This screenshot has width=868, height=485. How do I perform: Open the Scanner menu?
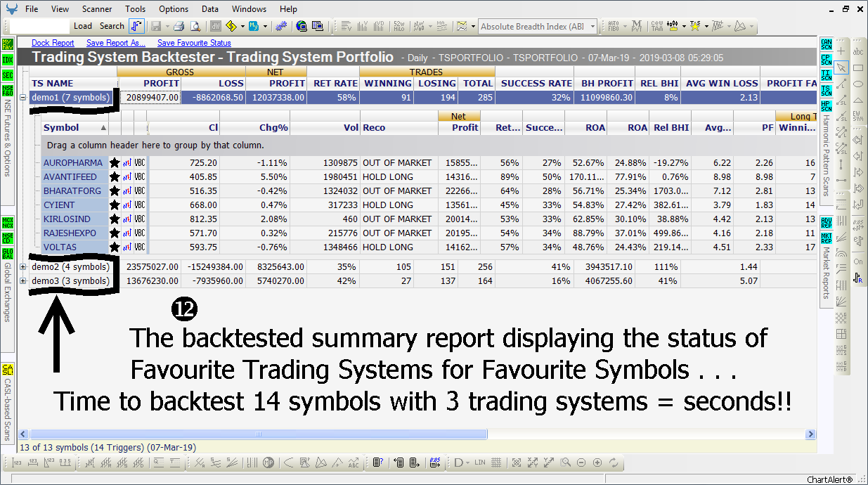point(96,9)
